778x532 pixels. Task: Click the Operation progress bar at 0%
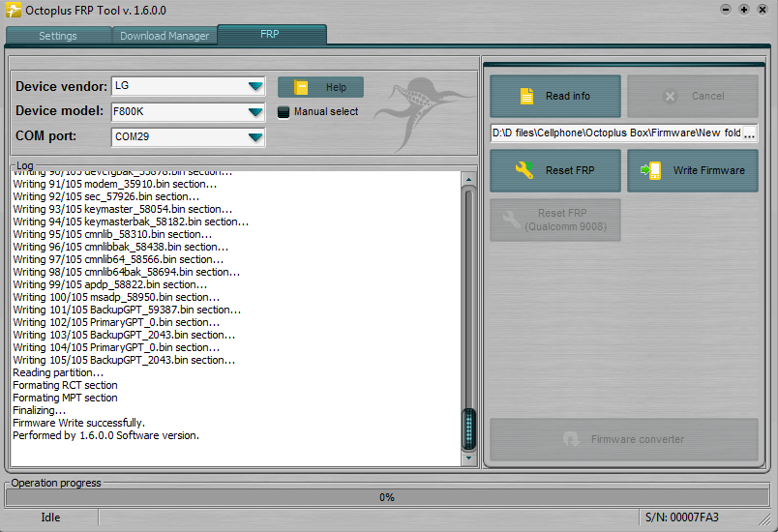pos(387,497)
